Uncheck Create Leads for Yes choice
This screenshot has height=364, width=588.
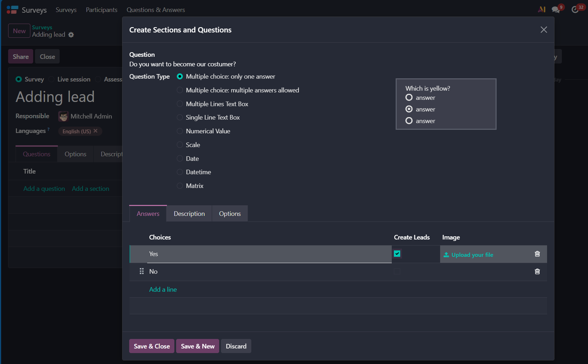point(397,254)
